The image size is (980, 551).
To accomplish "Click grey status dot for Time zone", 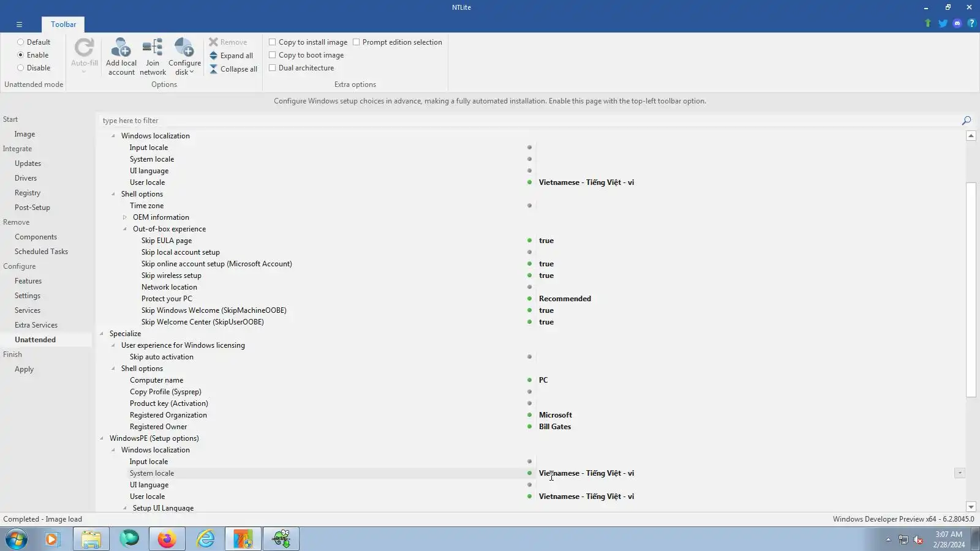I will [530, 206].
